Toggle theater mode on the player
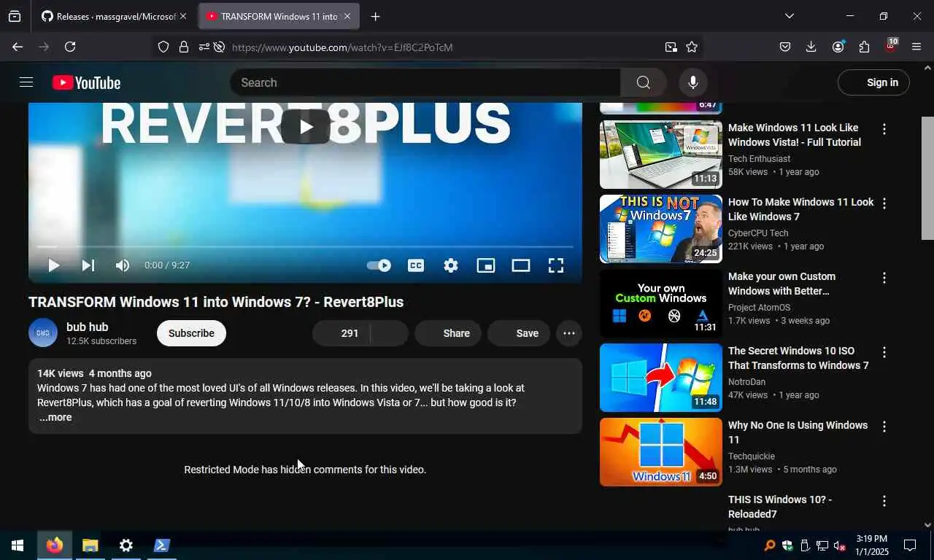The height and width of the screenshot is (560, 934). click(x=521, y=265)
